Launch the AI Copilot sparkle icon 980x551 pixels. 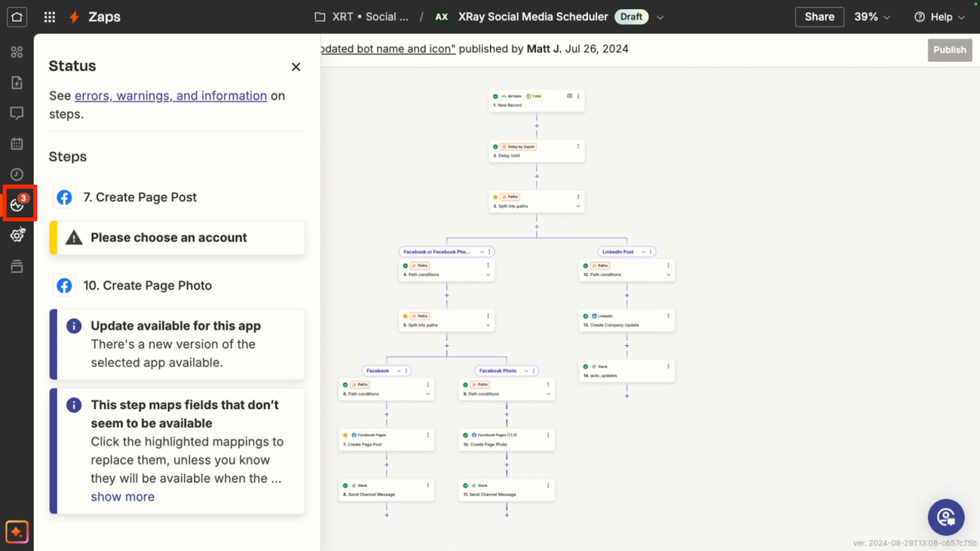pos(17,532)
